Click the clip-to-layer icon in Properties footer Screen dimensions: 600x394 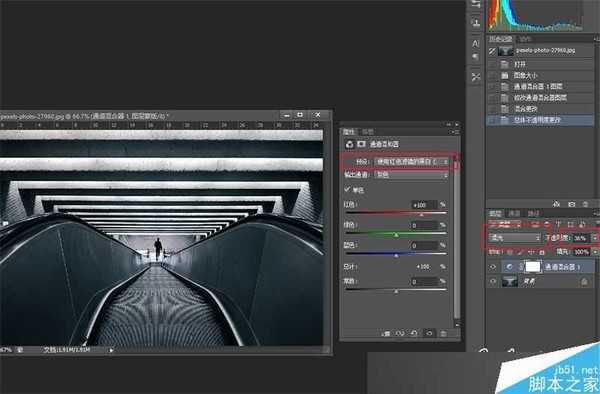point(386,334)
